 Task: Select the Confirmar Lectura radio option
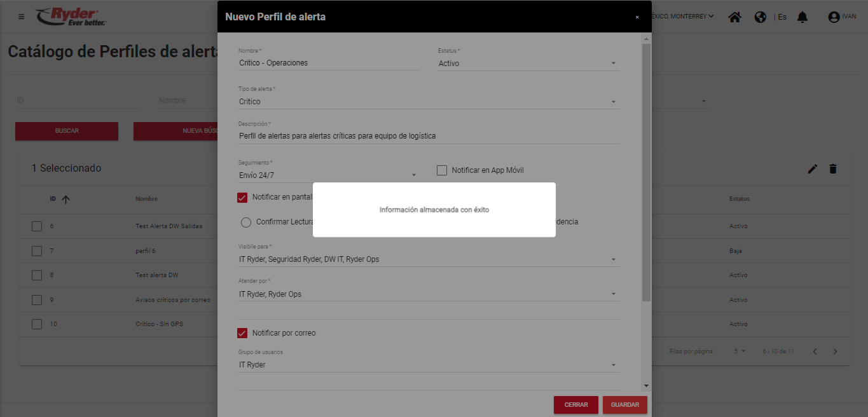[x=246, y=222]
